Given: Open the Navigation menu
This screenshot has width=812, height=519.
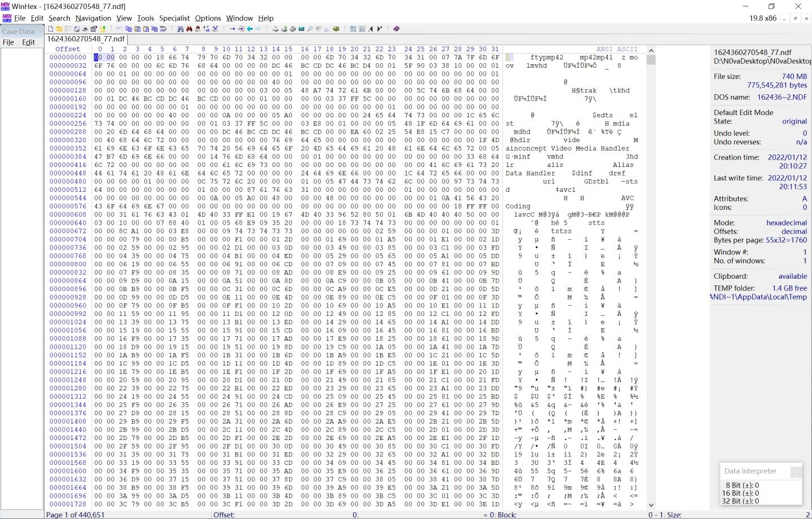Looking at the screenshot, I should pyautogui.click(x=93, y=18).
